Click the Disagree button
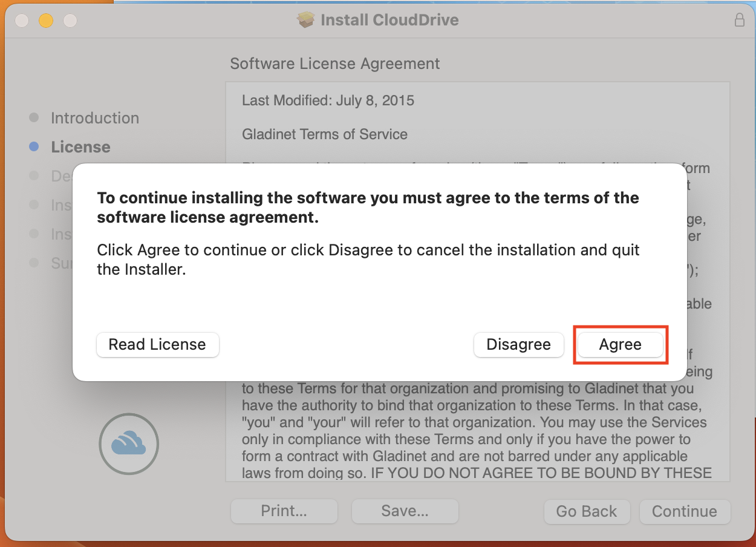This screenshot has width=756, height=547. 518,345
